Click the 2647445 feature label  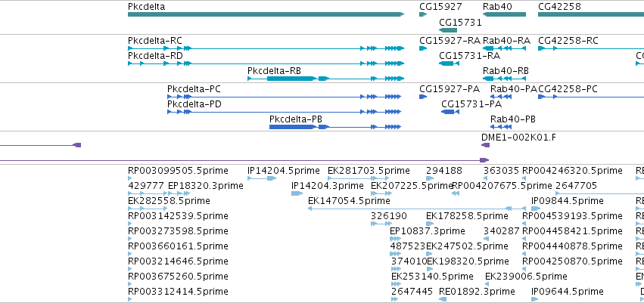(x=412, y=292)
